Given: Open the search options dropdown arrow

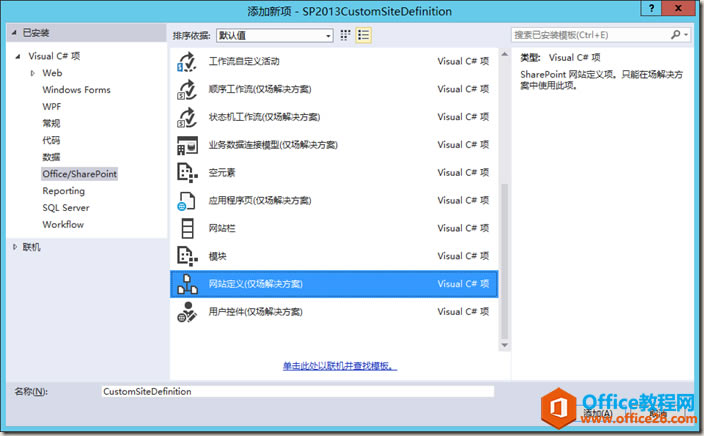Looking at the screenshot, I should click(686, 35).
